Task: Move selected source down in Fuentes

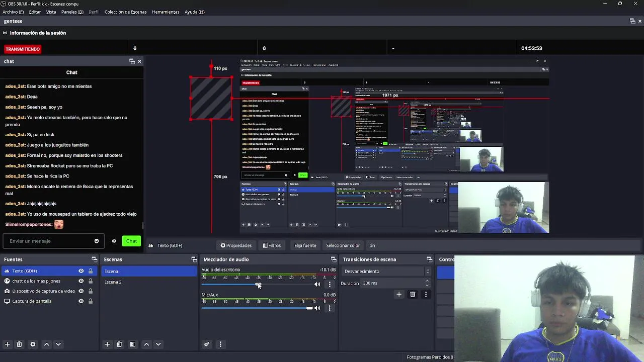Action: tap(58, 344)
